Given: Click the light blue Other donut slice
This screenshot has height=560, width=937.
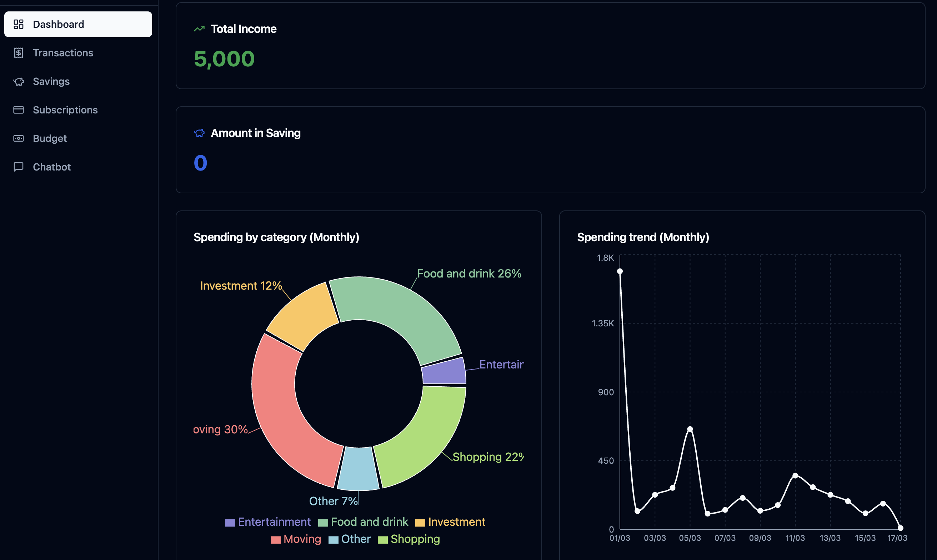Looking at the screenshot, I should pyautogui.click(x=358, y=469).
